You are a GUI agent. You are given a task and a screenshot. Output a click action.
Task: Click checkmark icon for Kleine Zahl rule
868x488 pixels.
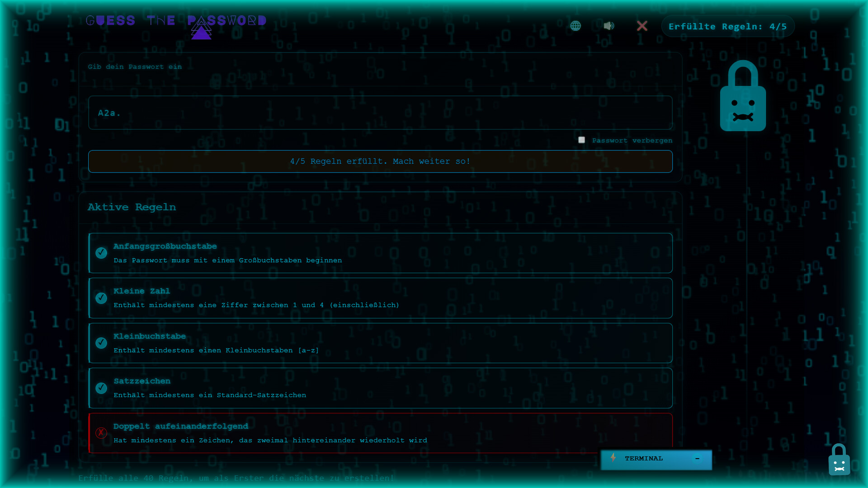coord(101,298)
